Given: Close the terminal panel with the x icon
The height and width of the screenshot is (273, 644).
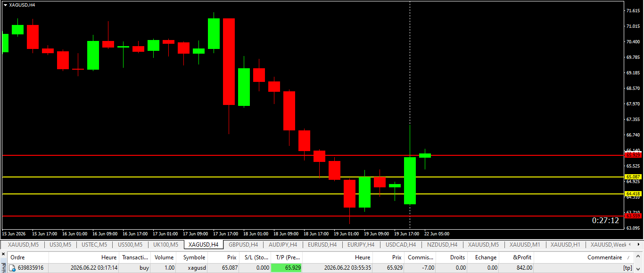Looking at the screenshot, I should pos(3,255).
